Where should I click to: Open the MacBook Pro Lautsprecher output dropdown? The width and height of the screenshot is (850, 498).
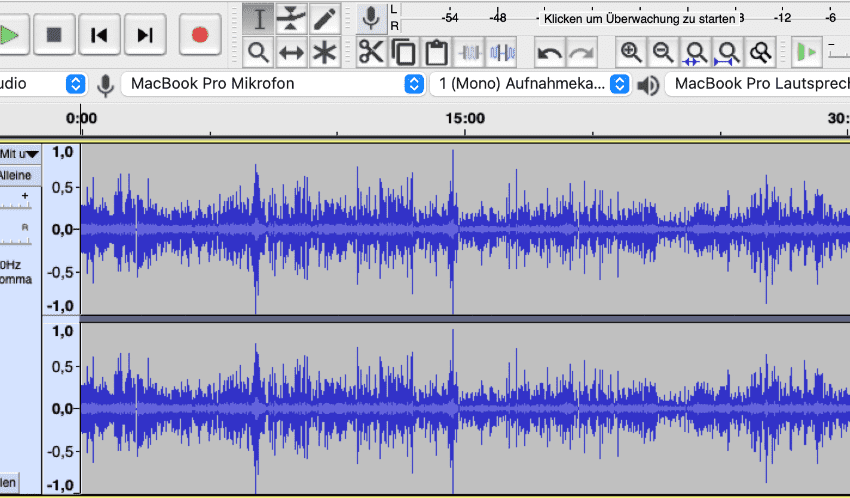tap(757, 84)
